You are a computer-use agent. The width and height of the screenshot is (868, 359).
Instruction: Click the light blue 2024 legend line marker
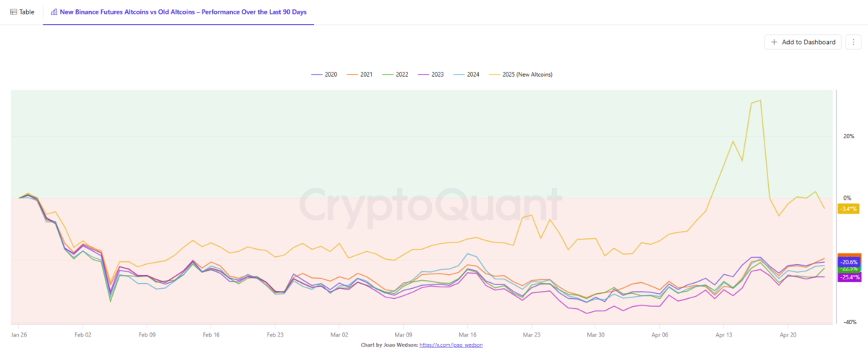click(459, 75)
